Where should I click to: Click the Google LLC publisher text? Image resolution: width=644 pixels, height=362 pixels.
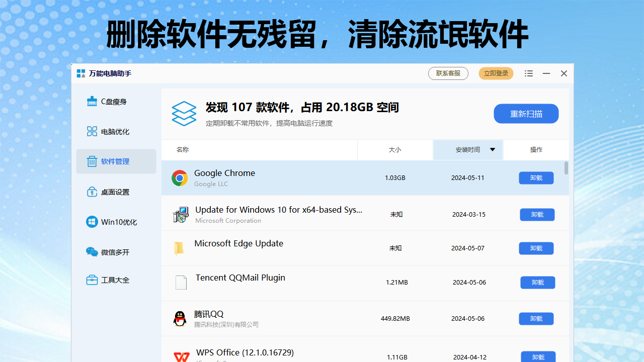[x=211, y=184]
